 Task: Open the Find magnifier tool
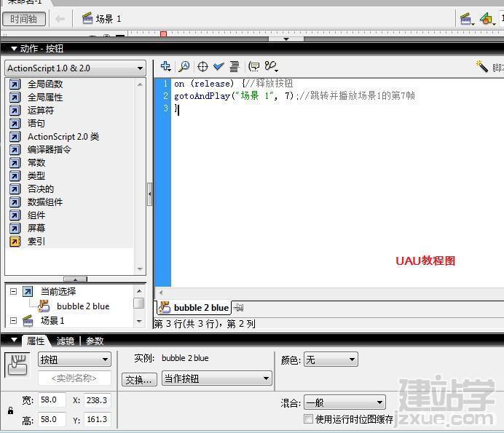coord(184,66)
